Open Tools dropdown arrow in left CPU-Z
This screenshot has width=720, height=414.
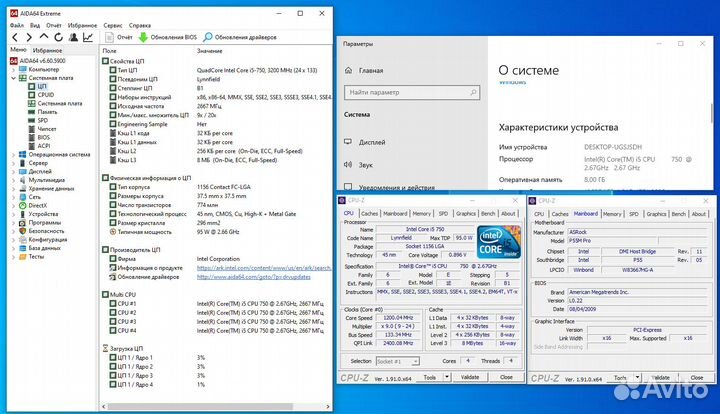[446, 377]
